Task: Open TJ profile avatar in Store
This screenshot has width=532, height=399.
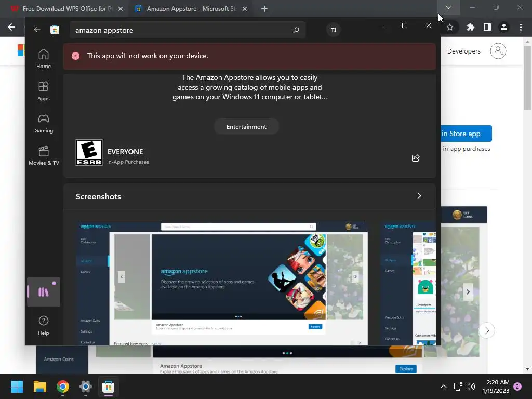Action: coord(334,30)
